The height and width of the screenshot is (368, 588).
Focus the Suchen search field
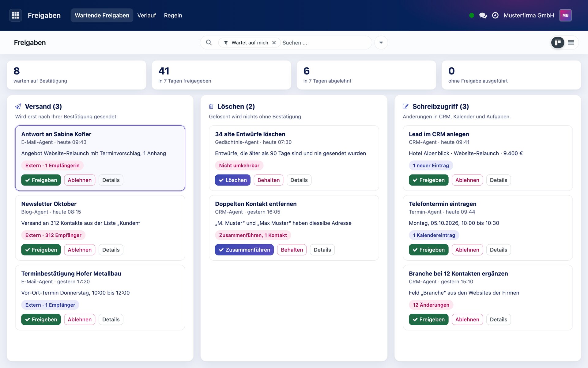tap(325, 43)
